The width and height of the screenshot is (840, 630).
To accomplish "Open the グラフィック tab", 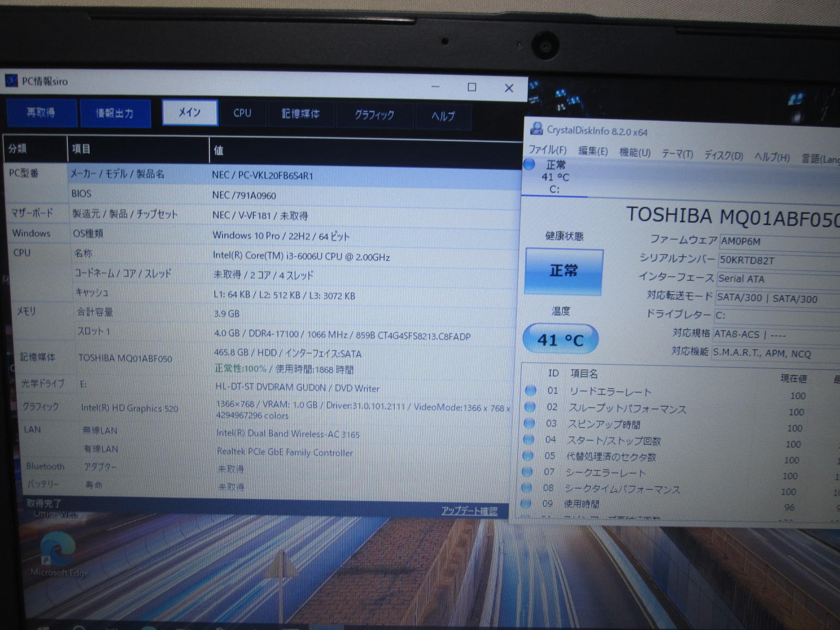I will [374, 115].
